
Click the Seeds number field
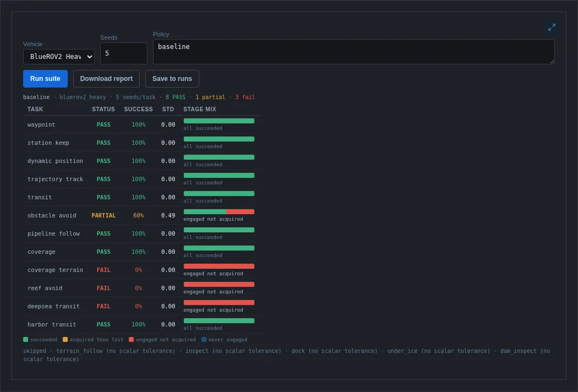(x=123, y=53)
